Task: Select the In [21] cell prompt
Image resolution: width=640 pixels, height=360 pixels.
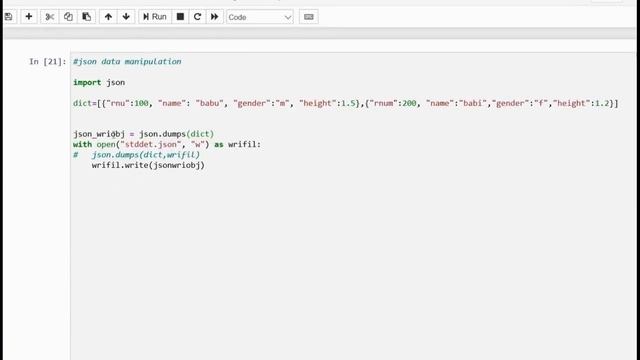Action: (x=47, y=62)
